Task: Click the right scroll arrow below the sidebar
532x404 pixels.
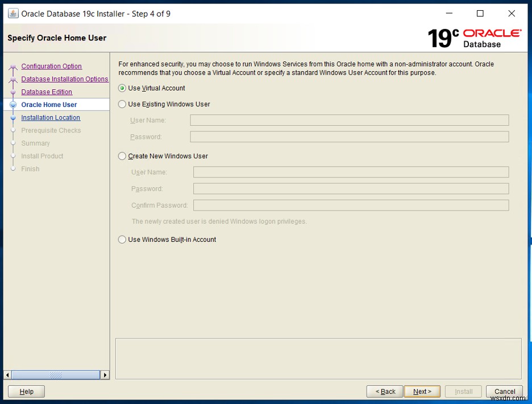Action: point(105,375)
